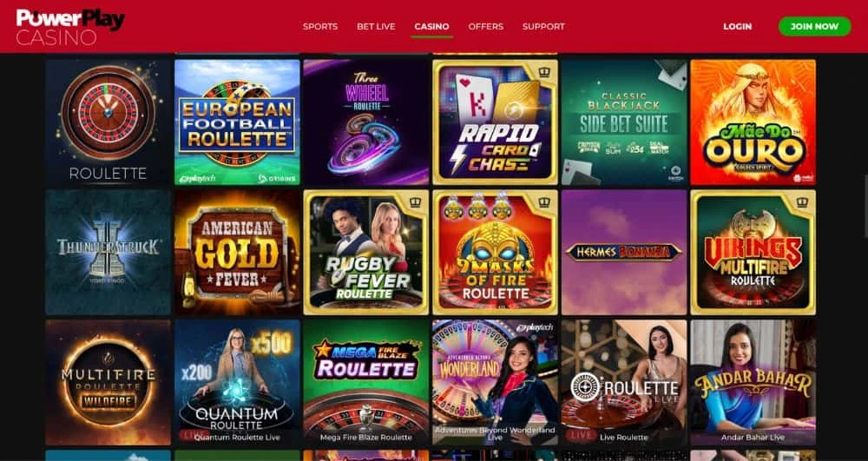Click crown badge on Rapid Card Chase tile
Screen dimensions: 868x461
click(x=544, y=72)
